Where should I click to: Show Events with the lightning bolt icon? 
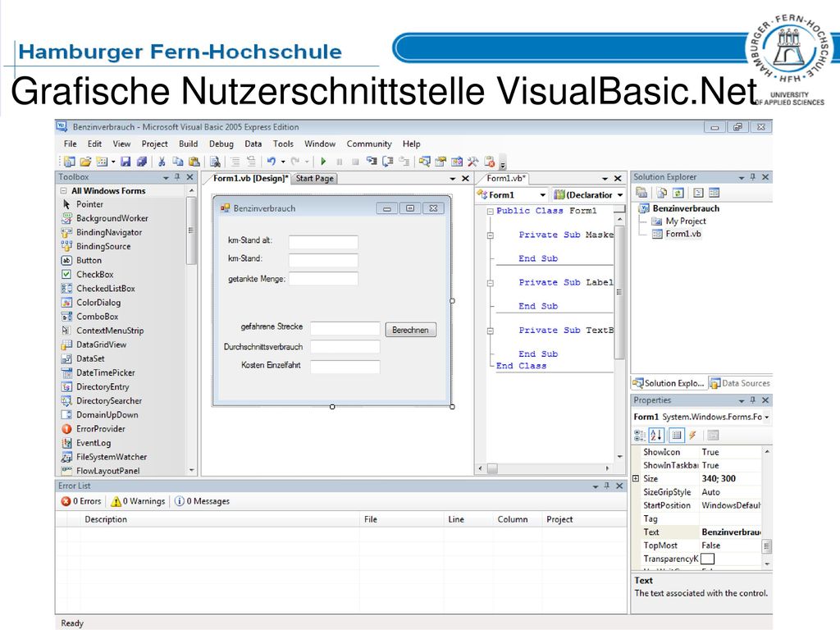point(692,435)
